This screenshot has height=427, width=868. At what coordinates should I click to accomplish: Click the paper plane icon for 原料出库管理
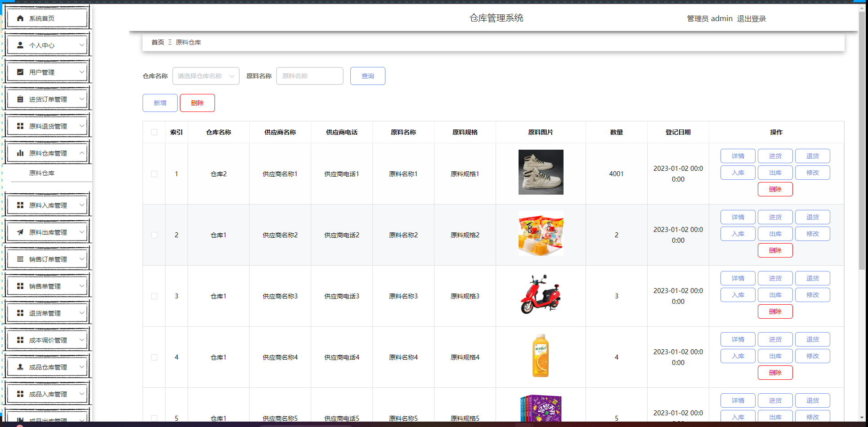(x=20, y=232)
